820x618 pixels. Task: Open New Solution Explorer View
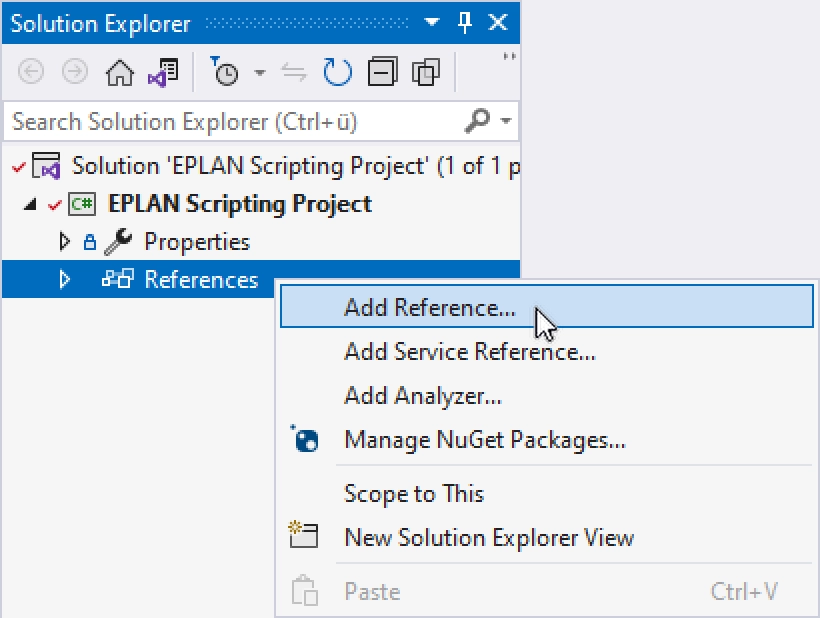click(x=547, y=538)
